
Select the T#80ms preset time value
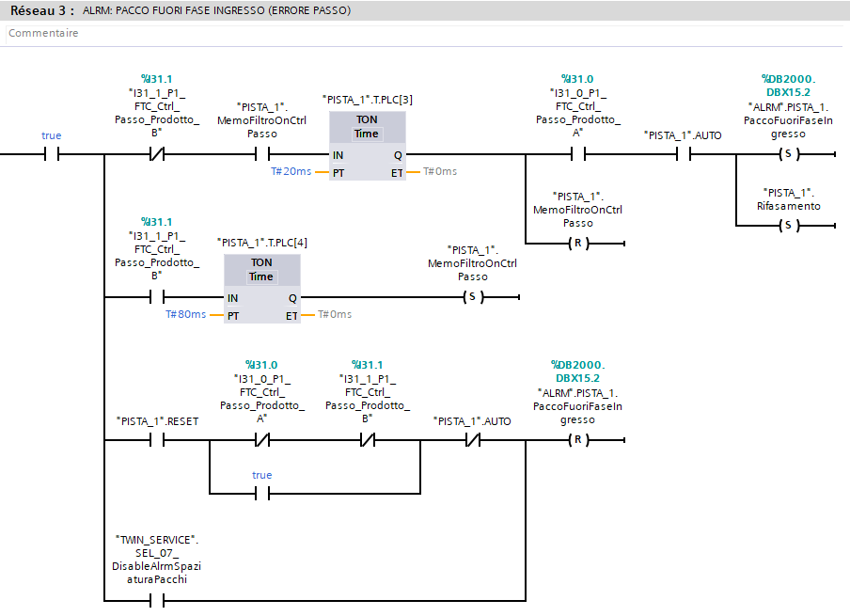tap(185, 314)
